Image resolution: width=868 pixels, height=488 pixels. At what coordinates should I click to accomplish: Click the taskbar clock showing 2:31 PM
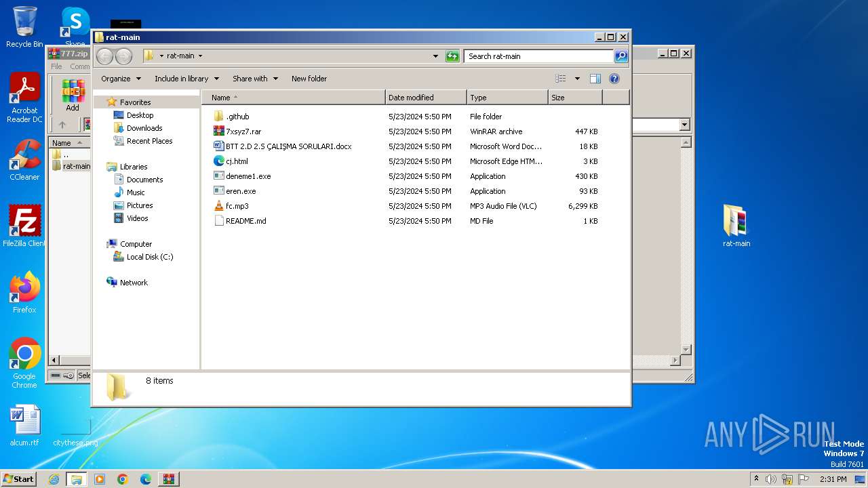click(x=833, y=479)
